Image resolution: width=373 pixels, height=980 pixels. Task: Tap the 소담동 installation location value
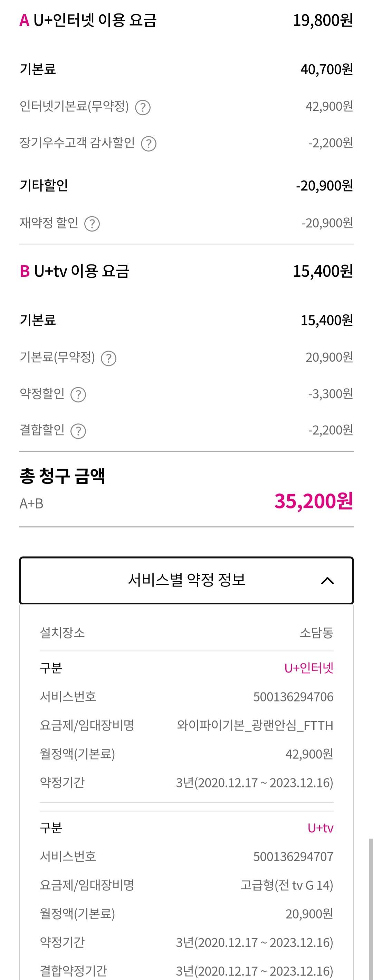coord(316,633)
